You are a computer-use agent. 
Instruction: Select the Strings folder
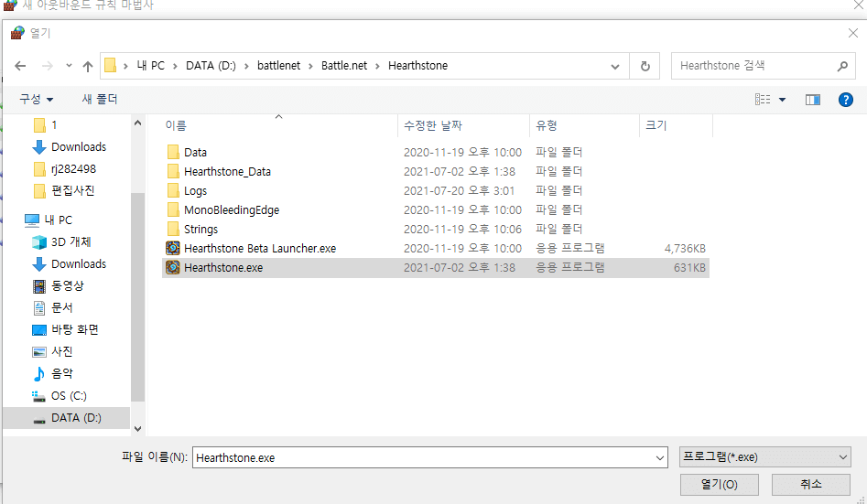pos(200,230)
